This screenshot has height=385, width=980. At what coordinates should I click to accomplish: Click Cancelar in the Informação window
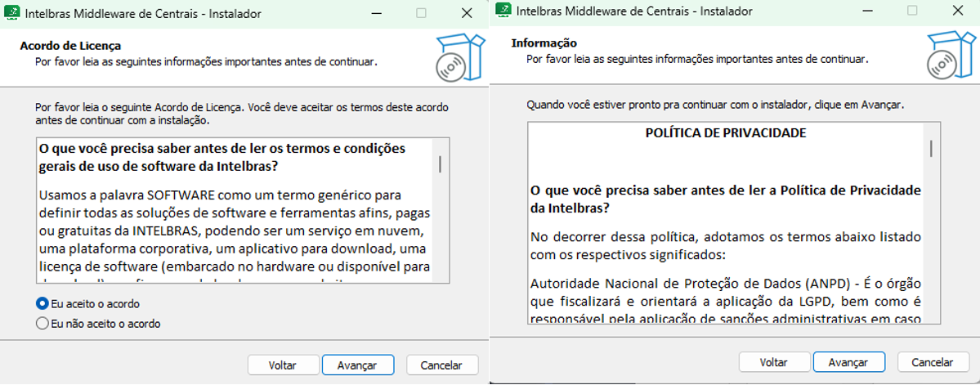pos(933,362)
